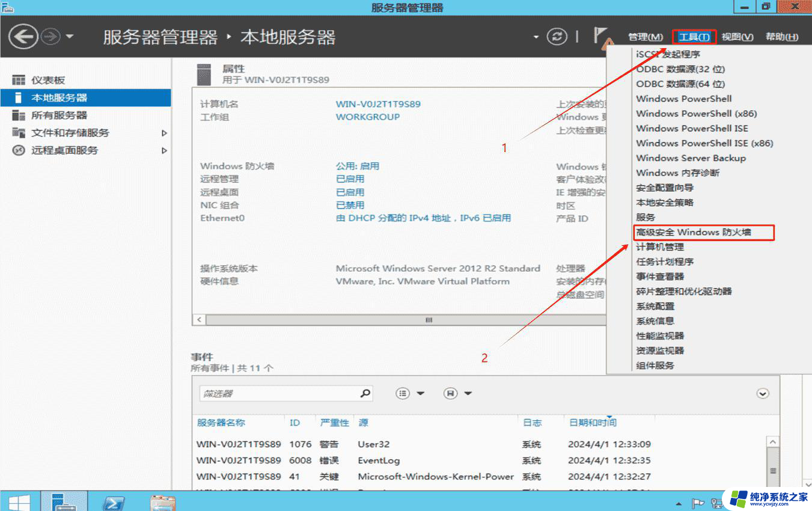Screen dimensions: 812x511
Task: Click NIC 组合 status 已禁用
Action: click(350, 205)
